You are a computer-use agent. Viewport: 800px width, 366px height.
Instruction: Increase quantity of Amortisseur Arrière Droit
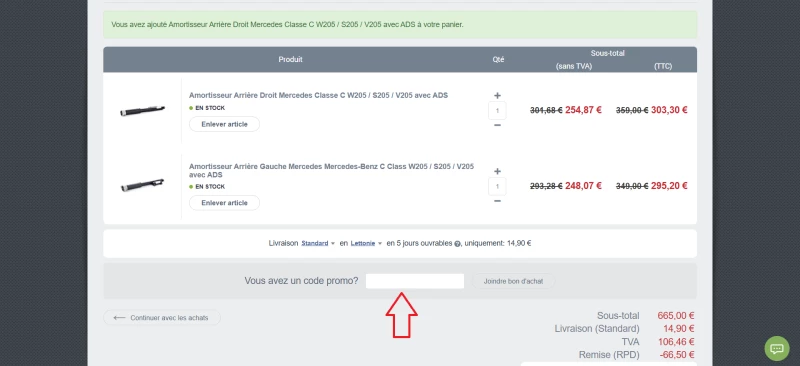pyautogui.click(x=497, y=95)
